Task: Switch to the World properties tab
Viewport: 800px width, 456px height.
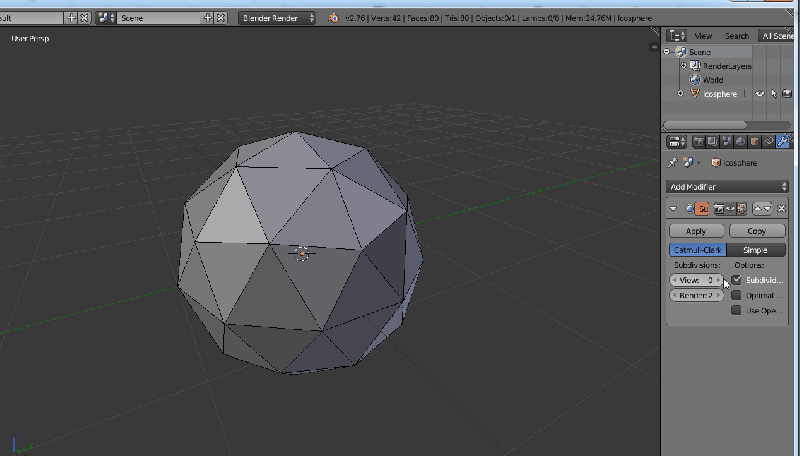Action: coord(740,142)
